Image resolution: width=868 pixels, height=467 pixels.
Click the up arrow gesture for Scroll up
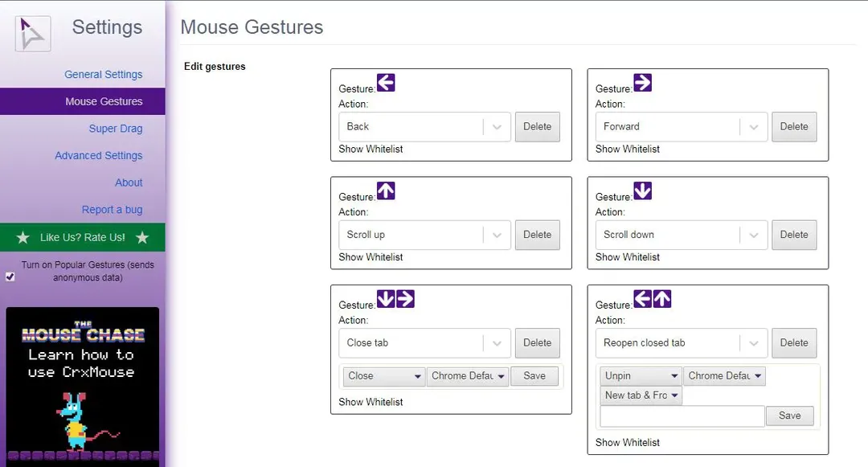(386, 191)
